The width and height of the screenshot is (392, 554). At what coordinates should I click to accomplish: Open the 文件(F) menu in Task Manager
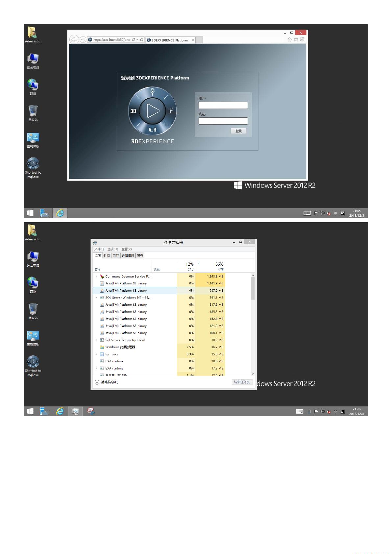pyautogui.click(x=99, y=249)
